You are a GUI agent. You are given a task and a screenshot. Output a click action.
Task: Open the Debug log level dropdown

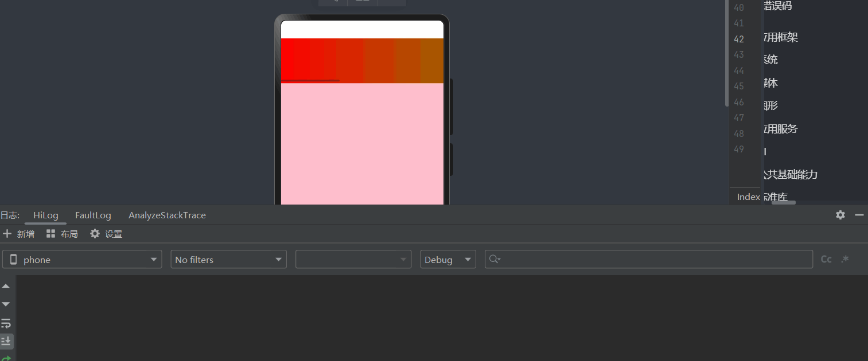click(x=447, y=259)
